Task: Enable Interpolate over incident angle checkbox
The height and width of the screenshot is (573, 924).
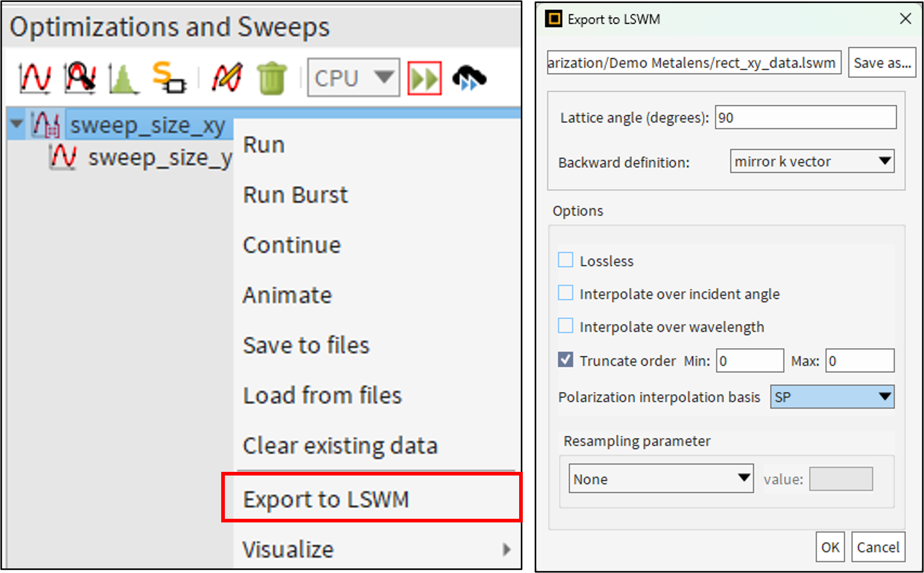Action: point(566,293)
